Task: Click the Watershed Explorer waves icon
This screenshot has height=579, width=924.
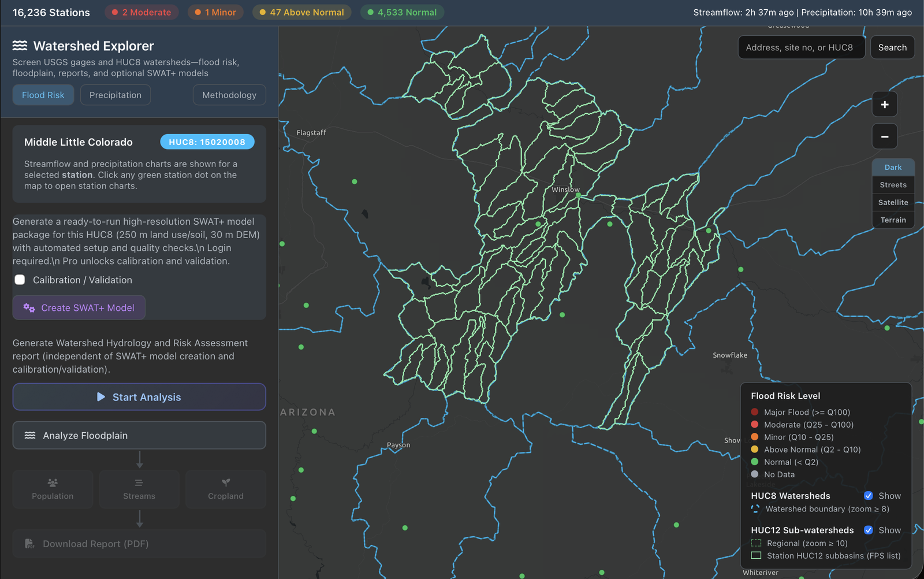Action: [x=19, y=46]
